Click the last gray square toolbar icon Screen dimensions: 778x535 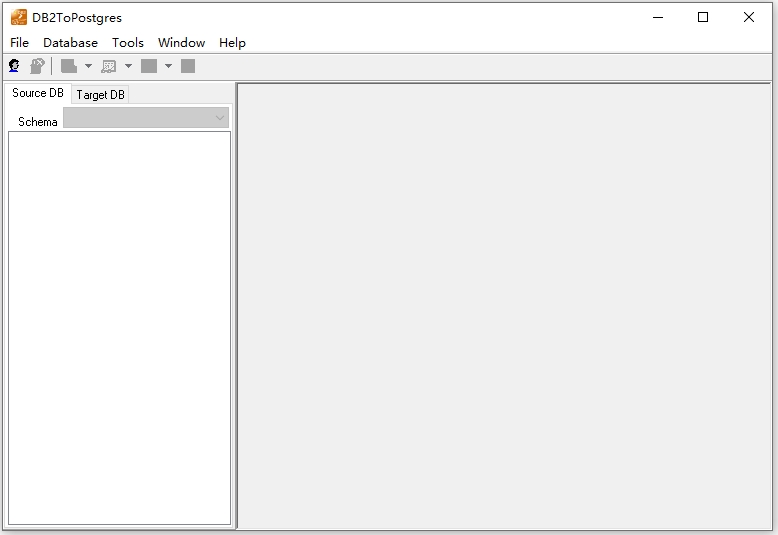click(x=188, y=66)
